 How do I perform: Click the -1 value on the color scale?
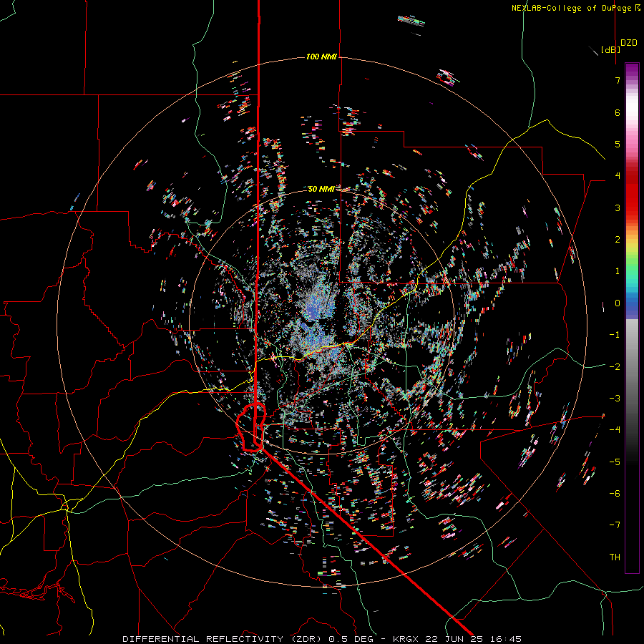pos(615,335)
